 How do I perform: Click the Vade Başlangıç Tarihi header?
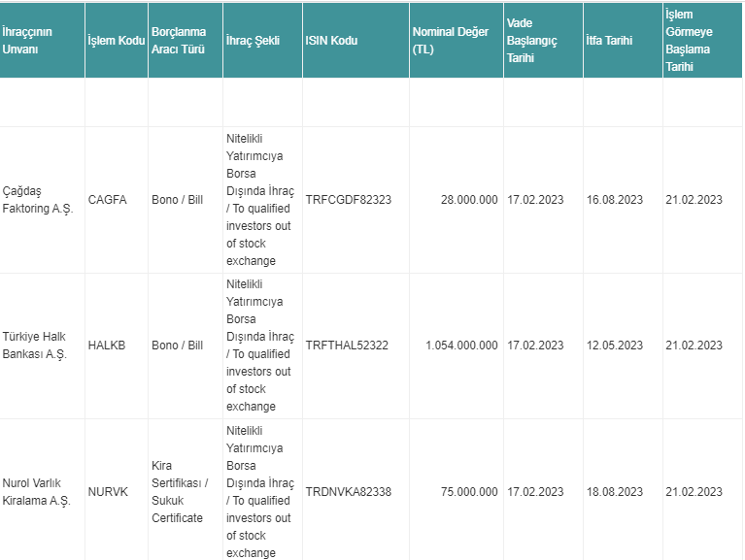(543, 41)
